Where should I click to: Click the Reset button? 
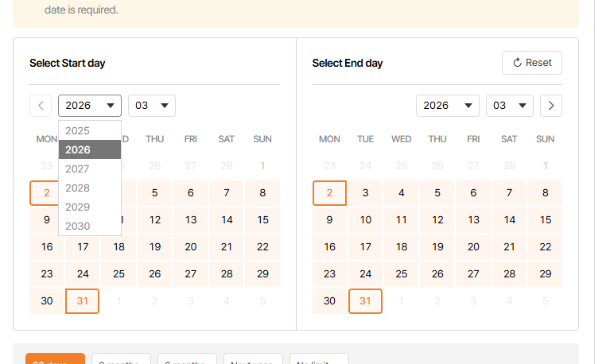[532, 63]
